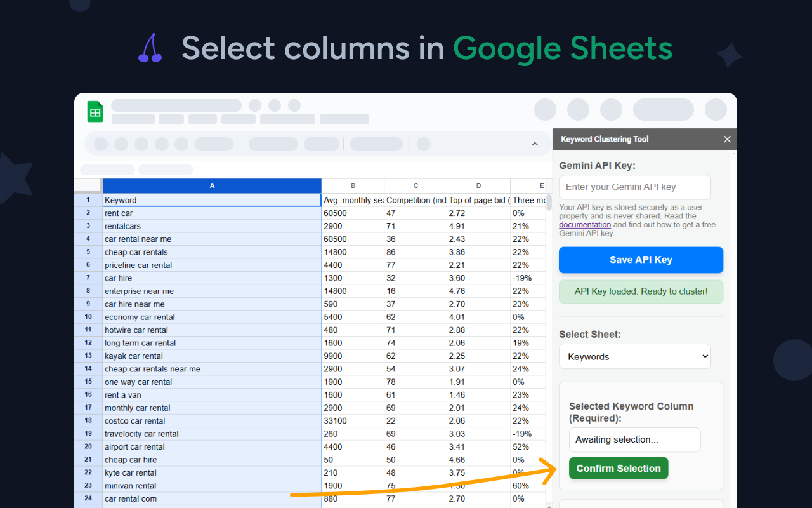
Task: Open the Select Sheet dropdown showing Keywords
Action: [x=634, y=356]
